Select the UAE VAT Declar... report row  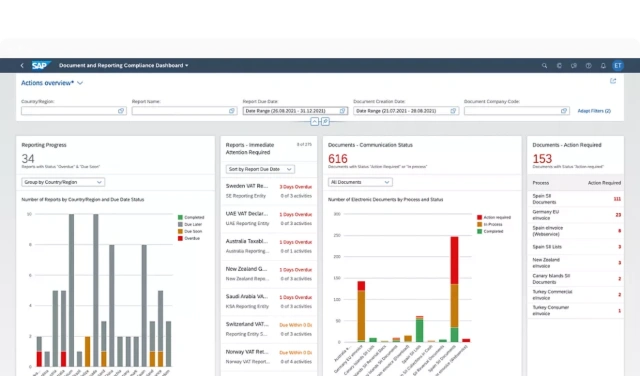click(x=269, y=218)
